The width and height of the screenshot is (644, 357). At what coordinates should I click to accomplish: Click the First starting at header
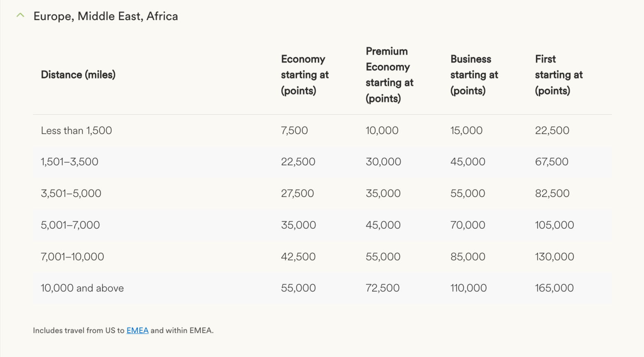click(x=558, y=75)
